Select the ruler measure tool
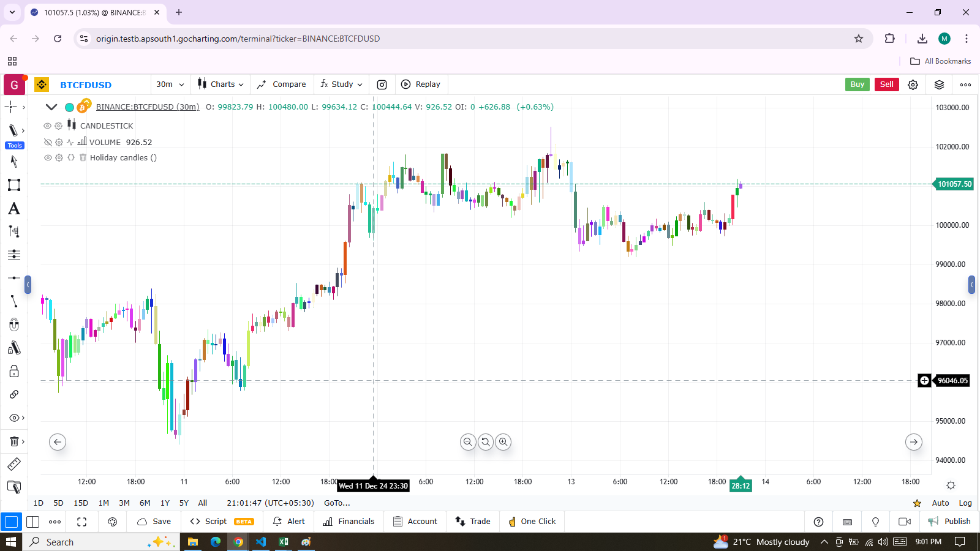Image resolution: width=980 pixels, height=551 pixels. [13, 464]
